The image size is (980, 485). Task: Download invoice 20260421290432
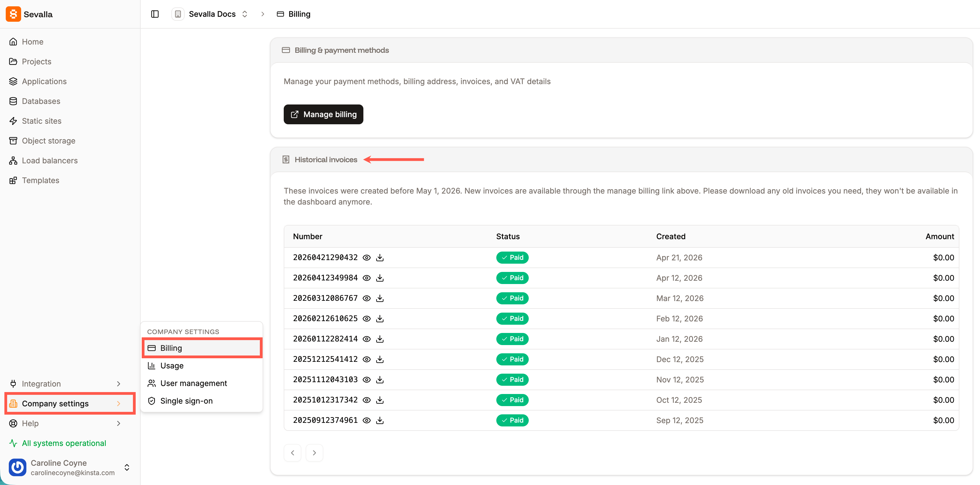pos(380,258)
